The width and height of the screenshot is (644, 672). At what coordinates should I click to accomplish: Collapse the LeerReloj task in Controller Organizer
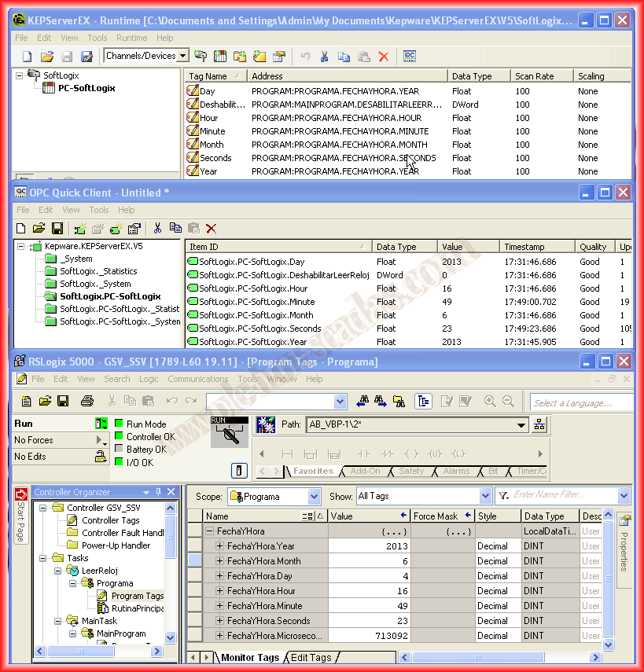(x=59, y=571)
